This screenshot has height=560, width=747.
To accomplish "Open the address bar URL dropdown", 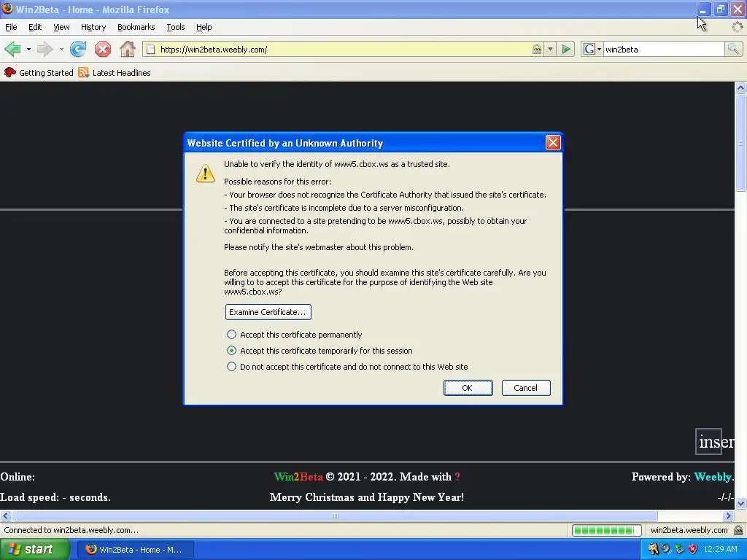I will coord(550,49).
